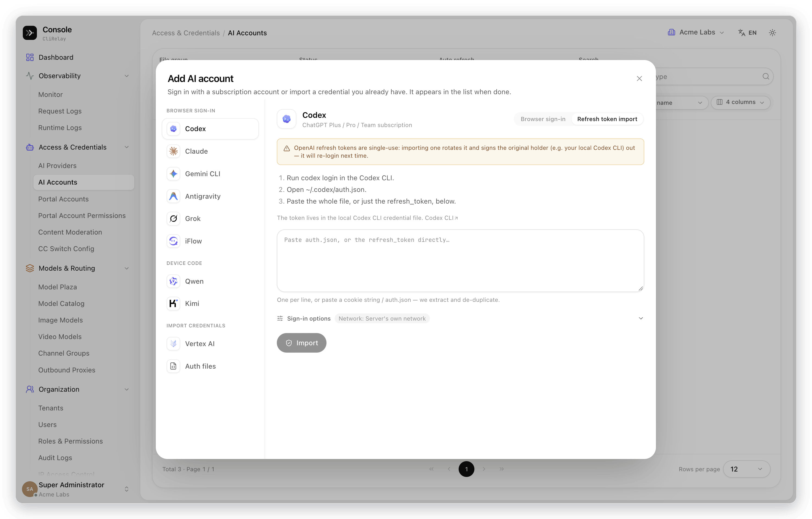Click the search magnifier icon
This screenshot has width=812, height=519.
[x=766, y=77]
